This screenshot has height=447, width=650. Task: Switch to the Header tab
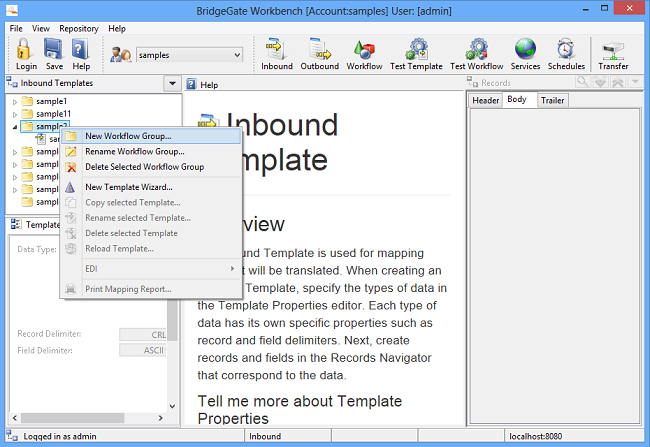point(485,100)
